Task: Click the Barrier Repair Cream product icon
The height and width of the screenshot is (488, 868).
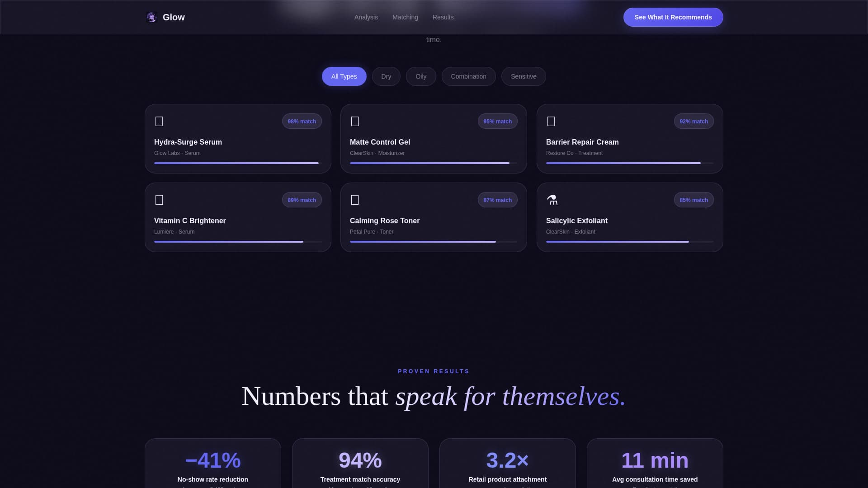Action: pyautogui.click(x=551, y=121)
